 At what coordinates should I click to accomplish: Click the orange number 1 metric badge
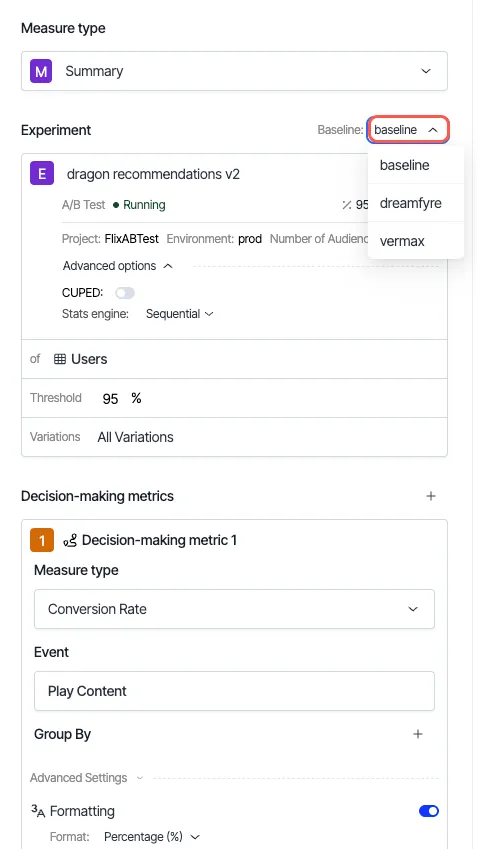coord(42,540)
